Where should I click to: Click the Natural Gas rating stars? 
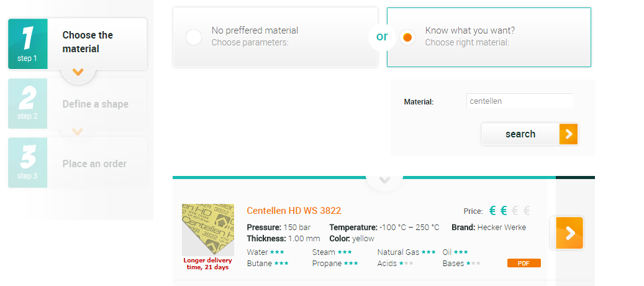429,252
